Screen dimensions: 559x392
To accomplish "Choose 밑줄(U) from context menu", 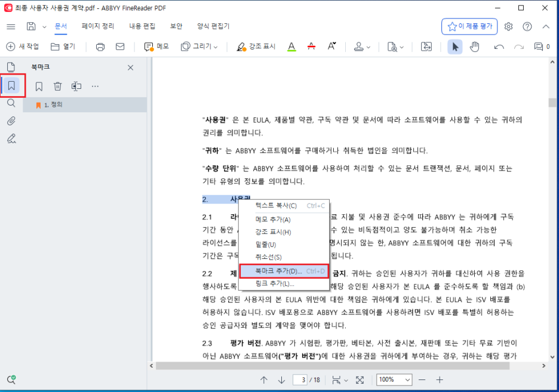I will tap(284, 245).
